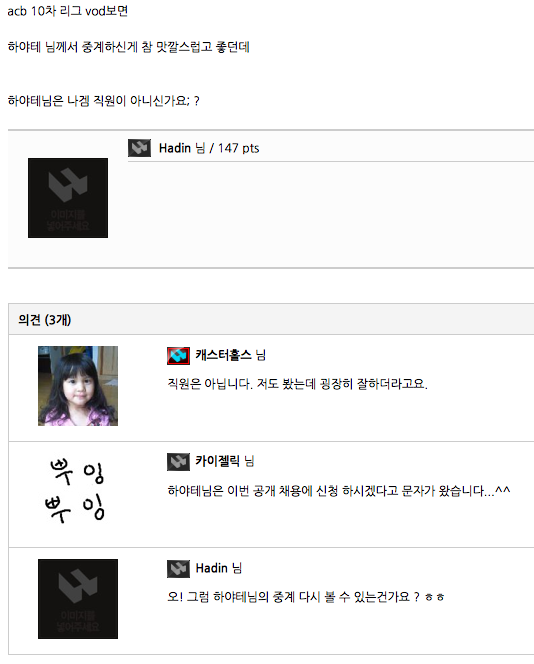Image resolution: width=534 pixels, height=664 pixels.
Task: Select the comment about 공개 채용에 신청
Action: click(339, 491)
